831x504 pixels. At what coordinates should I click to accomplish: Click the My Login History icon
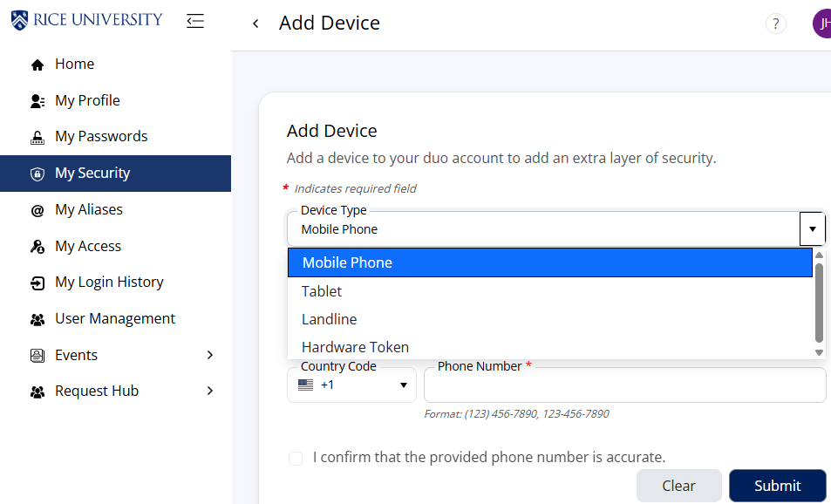coord(37,283)
